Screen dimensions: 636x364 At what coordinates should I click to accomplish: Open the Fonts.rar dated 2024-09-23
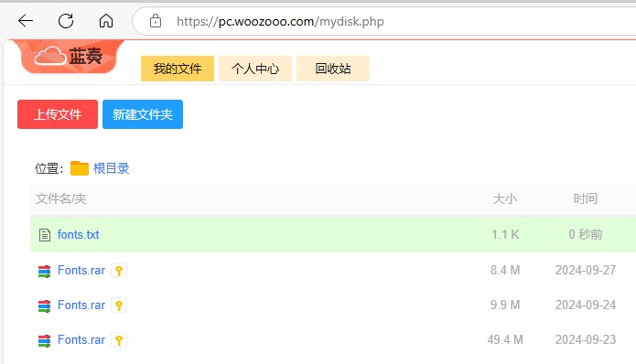point(81,339)
